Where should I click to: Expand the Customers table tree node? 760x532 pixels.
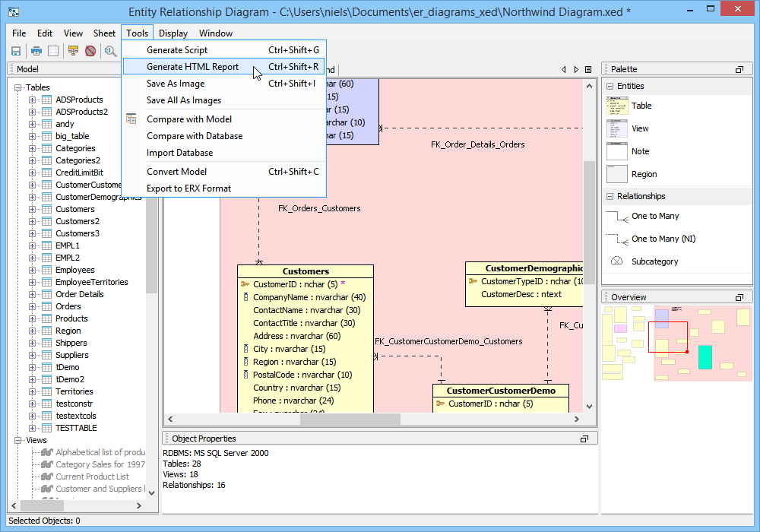click(32, 209)
